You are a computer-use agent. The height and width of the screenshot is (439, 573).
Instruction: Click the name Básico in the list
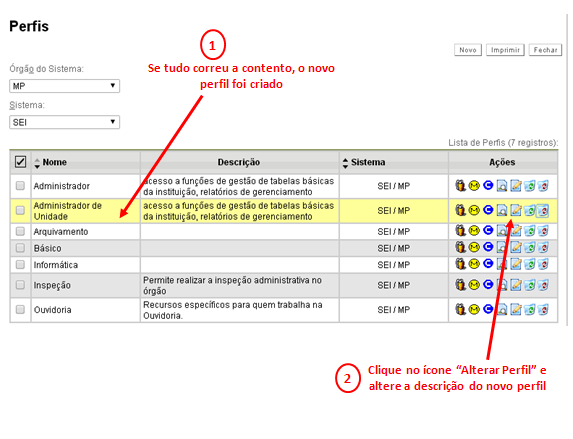[x=48, y=248]
